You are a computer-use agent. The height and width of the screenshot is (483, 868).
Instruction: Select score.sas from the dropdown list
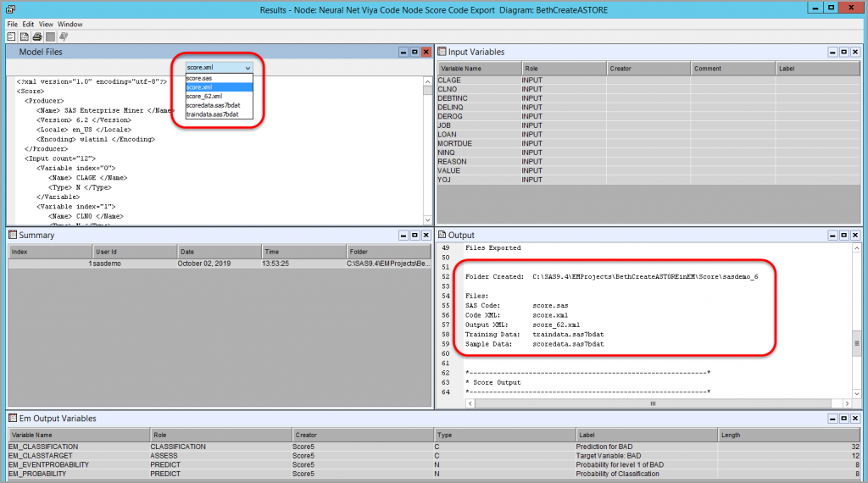click(x=200, y=78)
